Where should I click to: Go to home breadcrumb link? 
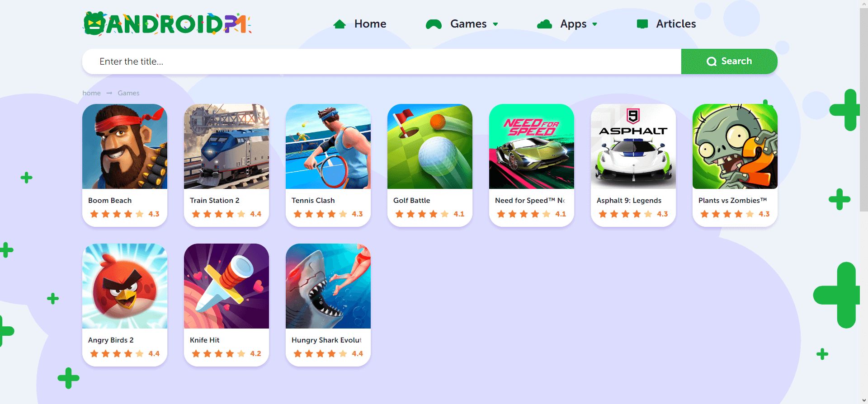click(x=91, y=93)
